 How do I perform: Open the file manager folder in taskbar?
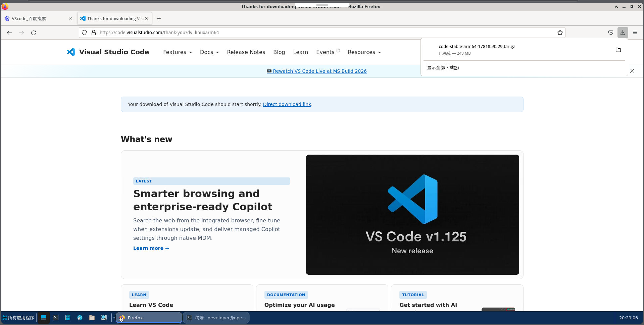tap(92, 318)
